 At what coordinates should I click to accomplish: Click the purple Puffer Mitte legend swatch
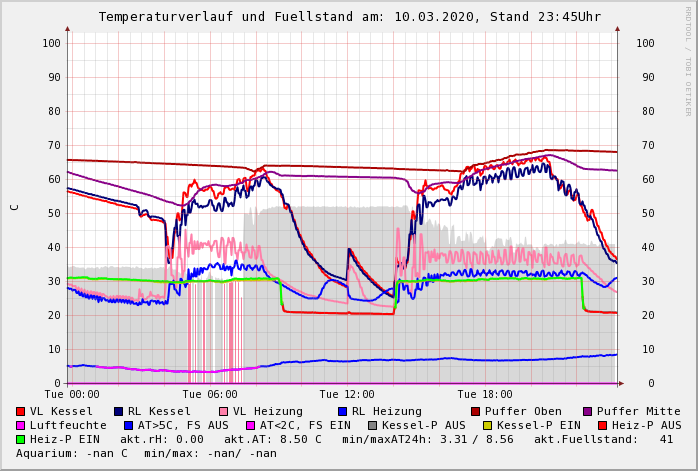tap(587, 411)
